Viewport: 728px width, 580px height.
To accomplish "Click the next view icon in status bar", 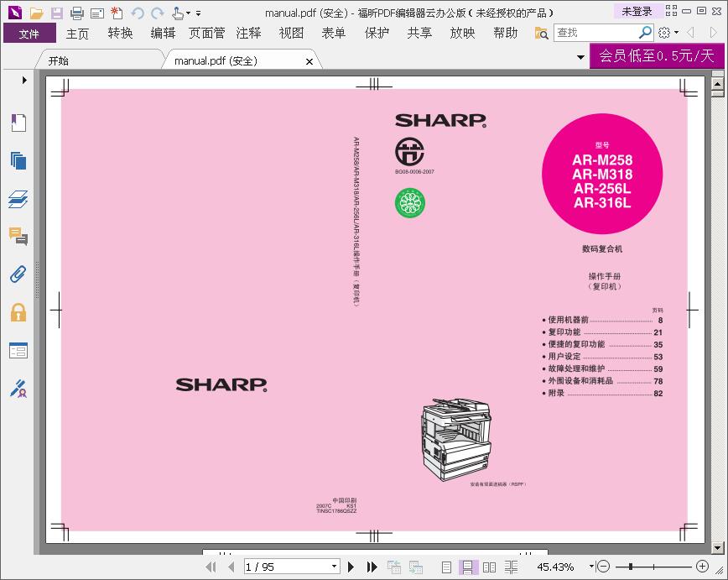I will (416, 567).
